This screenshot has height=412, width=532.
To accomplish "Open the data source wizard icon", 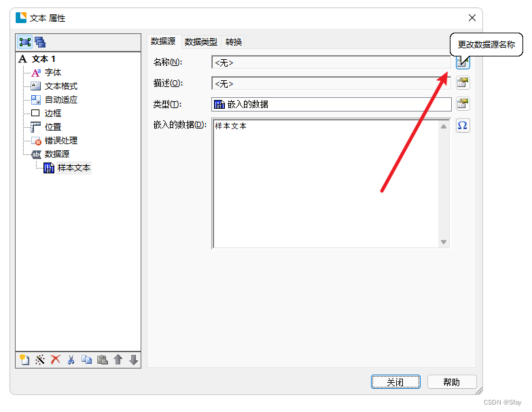I will click(40, 360).
